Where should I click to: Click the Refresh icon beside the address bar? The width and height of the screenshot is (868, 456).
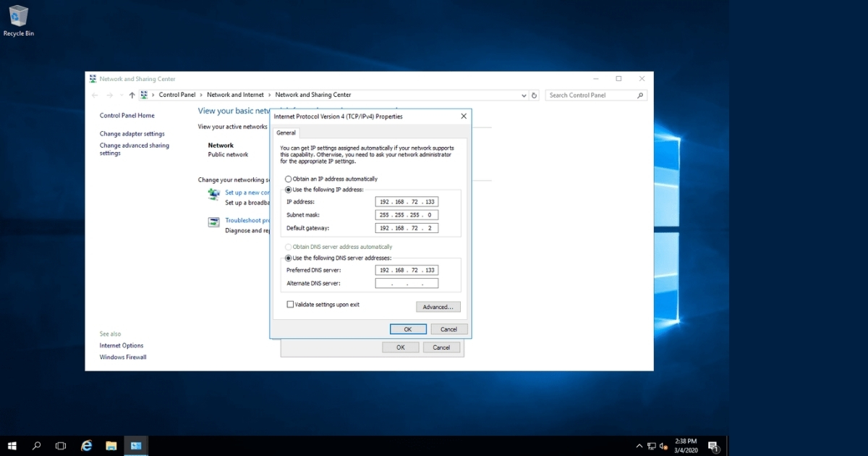coord(534,95)
